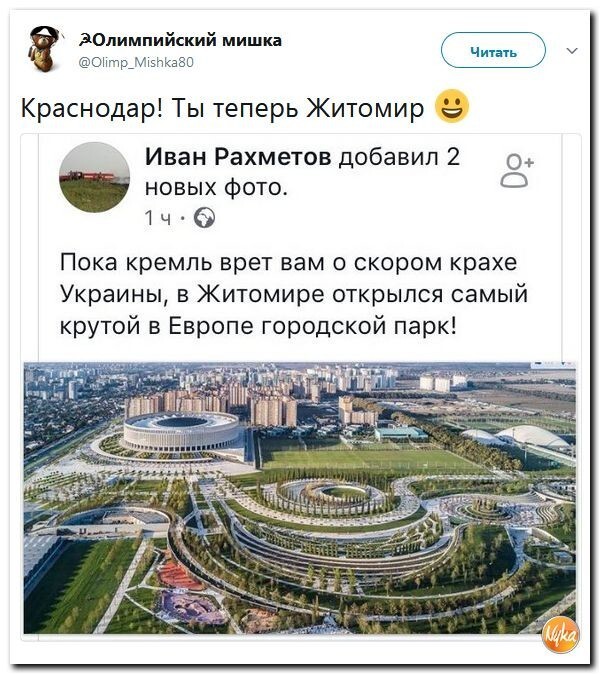Image resolution: width=601 pixels, height=675 pixels.
Task: Click the stadium in the photo
Action: pos(181,433)
